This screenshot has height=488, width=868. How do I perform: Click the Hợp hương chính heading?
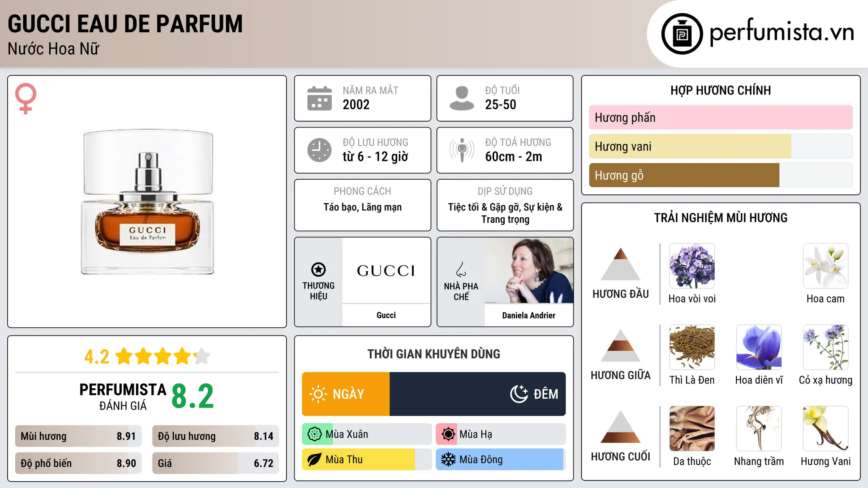(x=721, y=90)
